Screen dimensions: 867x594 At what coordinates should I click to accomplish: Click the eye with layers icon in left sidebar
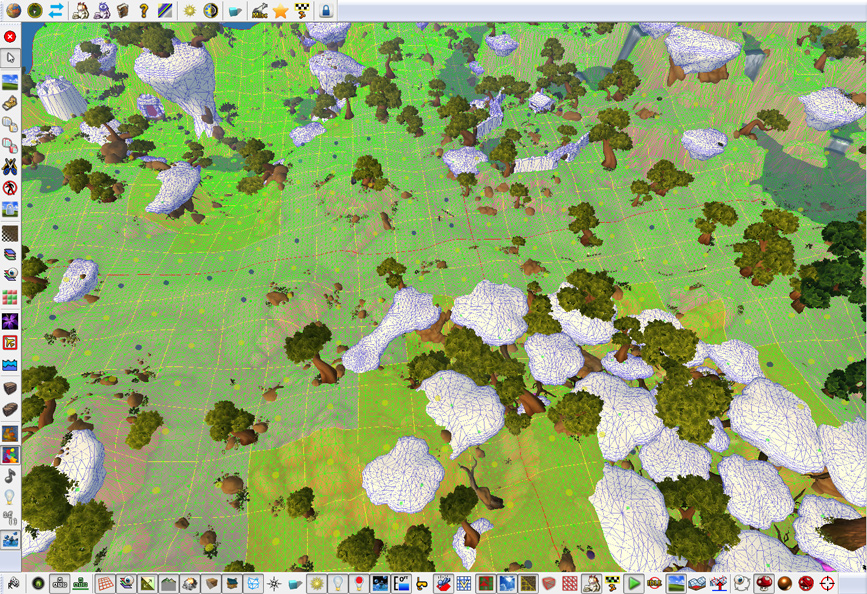coord(10,275)
